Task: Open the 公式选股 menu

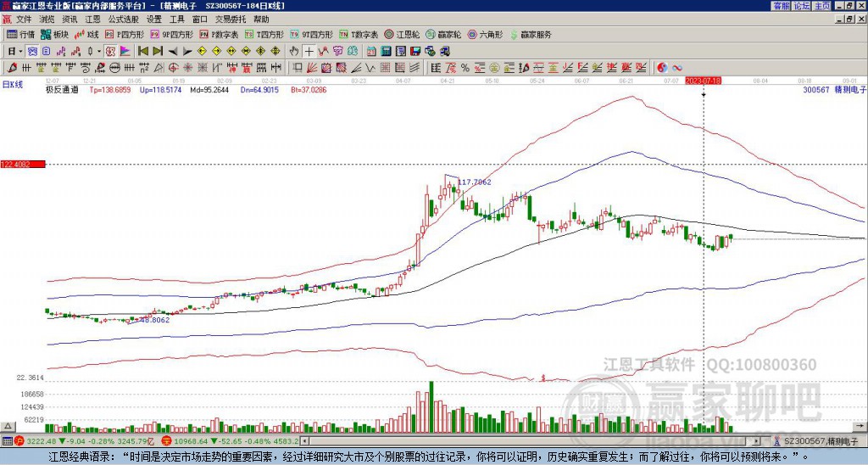Action: coord(124,20)
